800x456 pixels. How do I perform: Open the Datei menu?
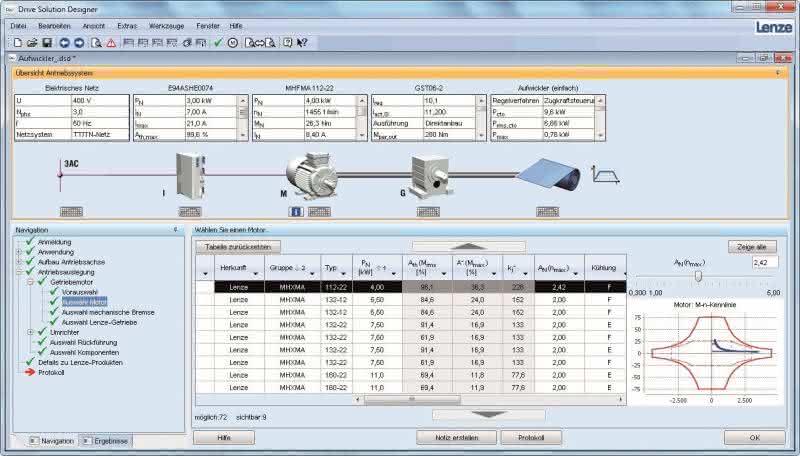click(18, 26)
